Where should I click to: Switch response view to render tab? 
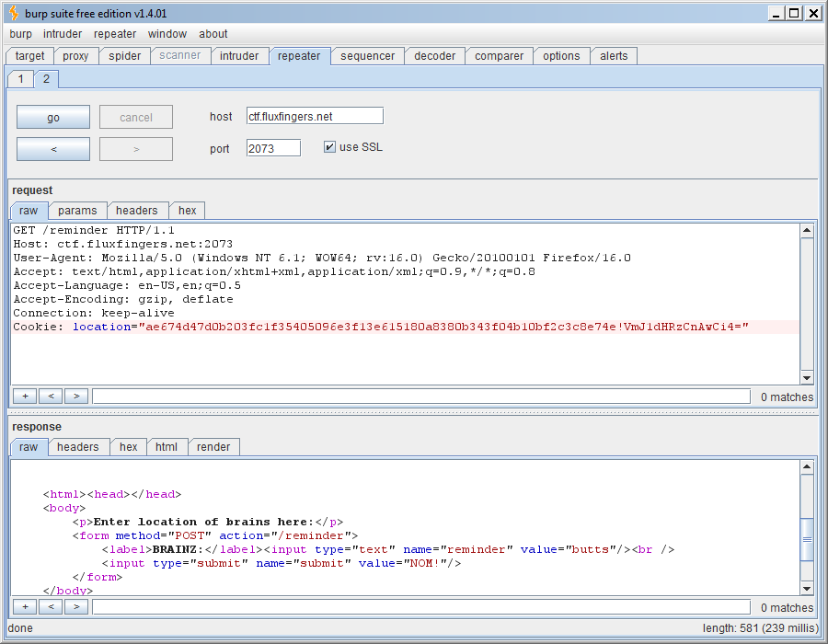click(x=213, y=447)
